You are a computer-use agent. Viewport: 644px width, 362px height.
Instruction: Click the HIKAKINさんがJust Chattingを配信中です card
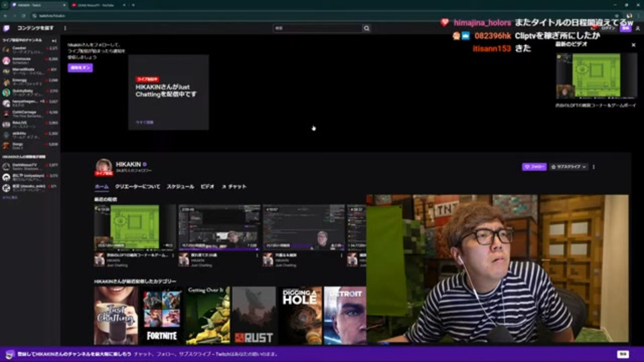[x=168, y=93]
